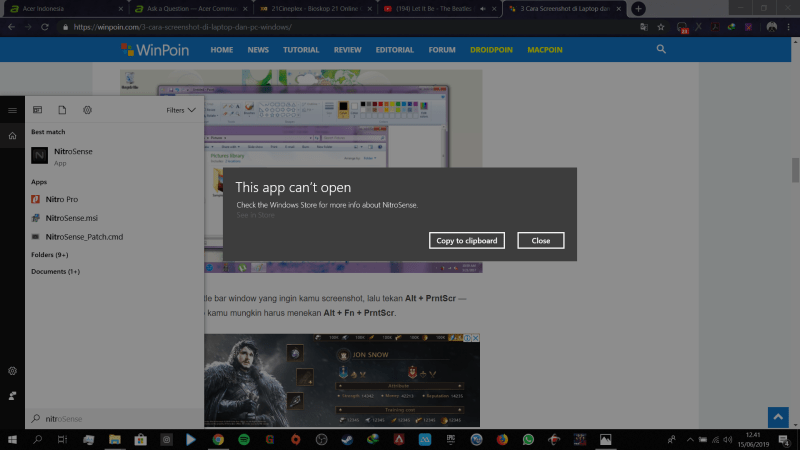Click the browser address bar URL
This screenshot has height=450, width=800.
pos(183,27)
